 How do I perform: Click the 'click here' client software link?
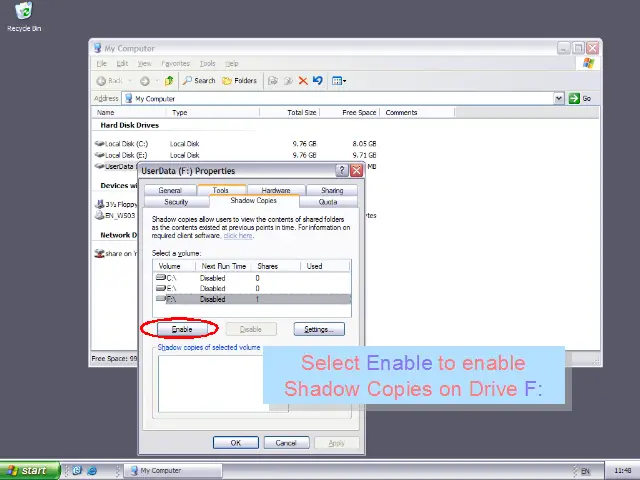238,236
